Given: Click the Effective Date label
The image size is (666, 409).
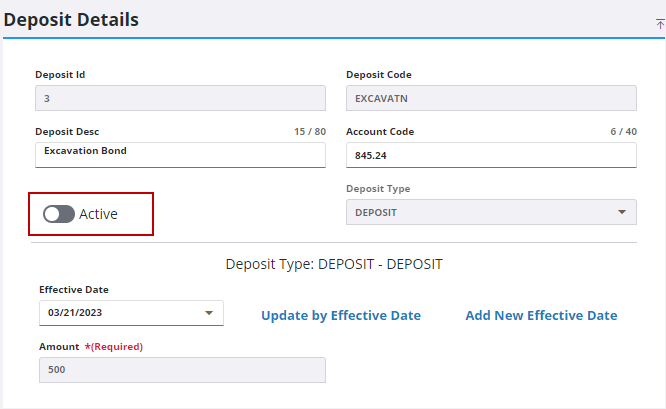Looking at the screenshot, I should [74, 290].
